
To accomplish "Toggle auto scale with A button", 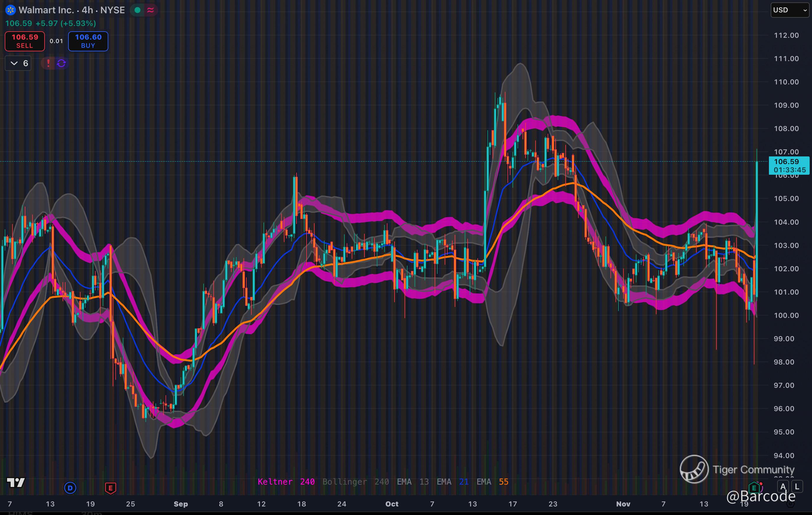I will click(783, 486).
